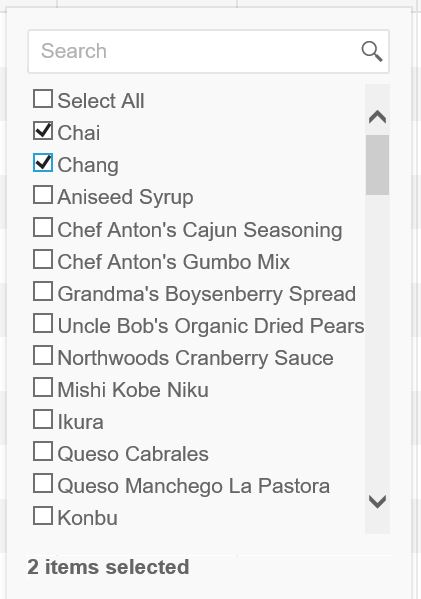
Task: Check Grandma's Boysenberry Spread option
Action: [43, 291]
